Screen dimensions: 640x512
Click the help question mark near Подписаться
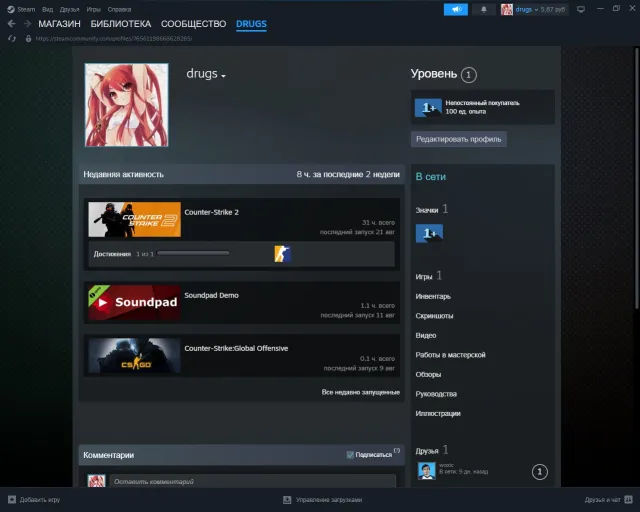point(397,450)
